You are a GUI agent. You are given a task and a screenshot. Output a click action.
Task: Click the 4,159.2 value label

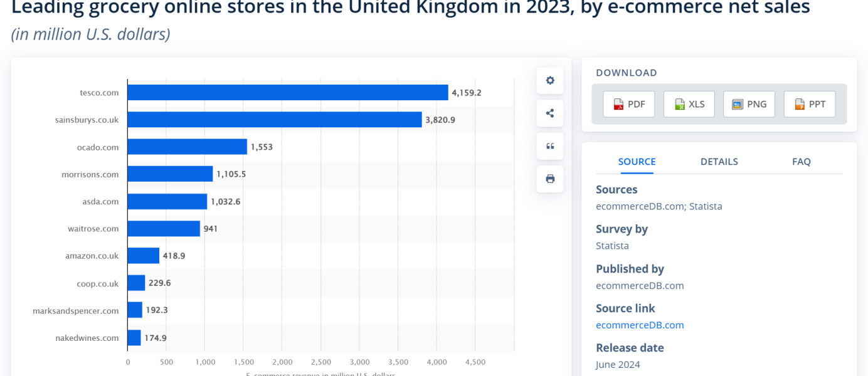(x=467, y=93)
